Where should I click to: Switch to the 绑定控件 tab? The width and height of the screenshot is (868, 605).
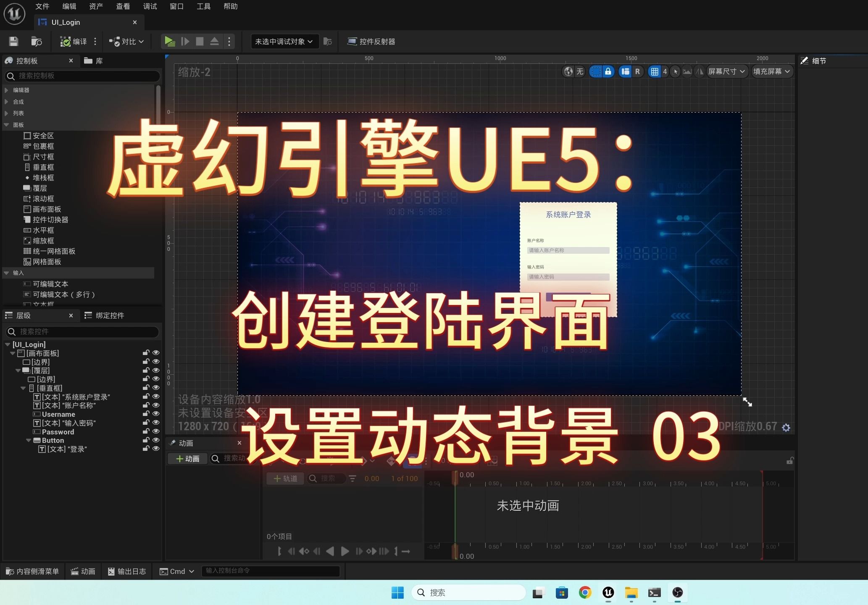(x=104, y=316)
